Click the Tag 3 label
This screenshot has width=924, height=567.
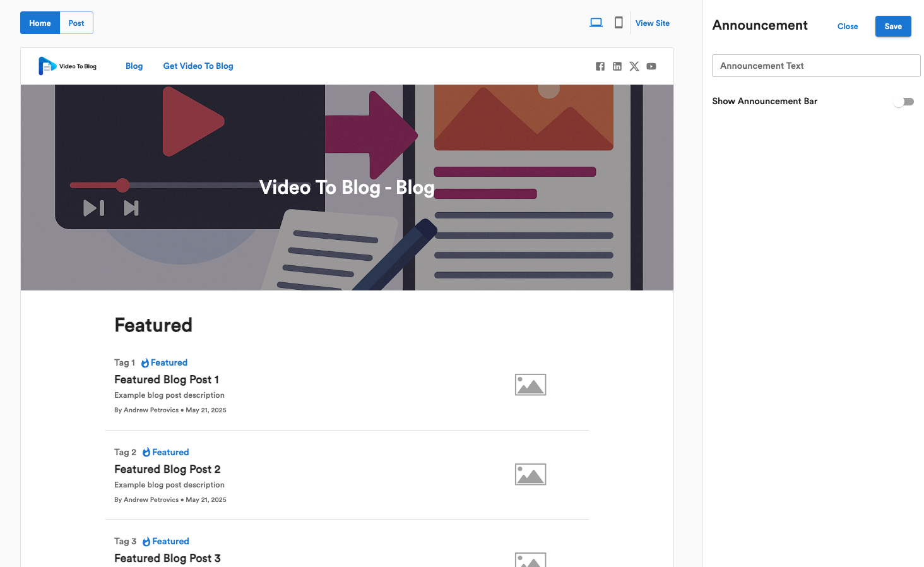point(126,541)
